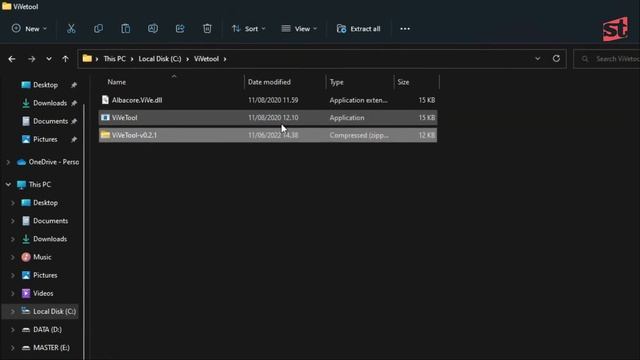Open DATA (D:) drive in sidebar
The image size is (640, 360).
[47, 329]
